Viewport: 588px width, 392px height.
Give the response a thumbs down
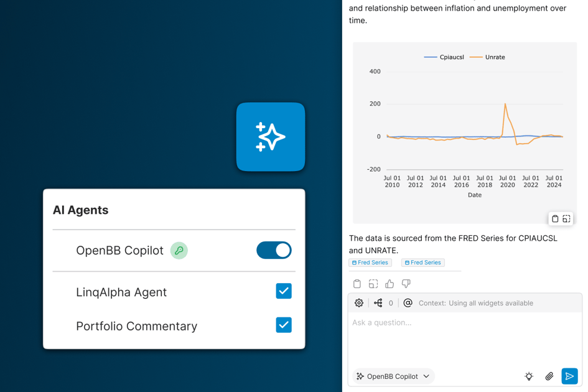click(x=406, y=284)
